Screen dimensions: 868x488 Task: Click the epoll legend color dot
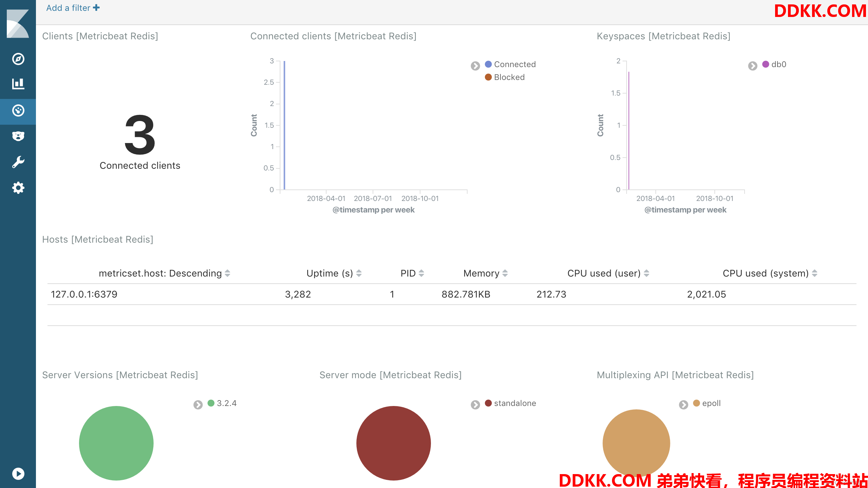pyautogui.click(x=696, y=403)
